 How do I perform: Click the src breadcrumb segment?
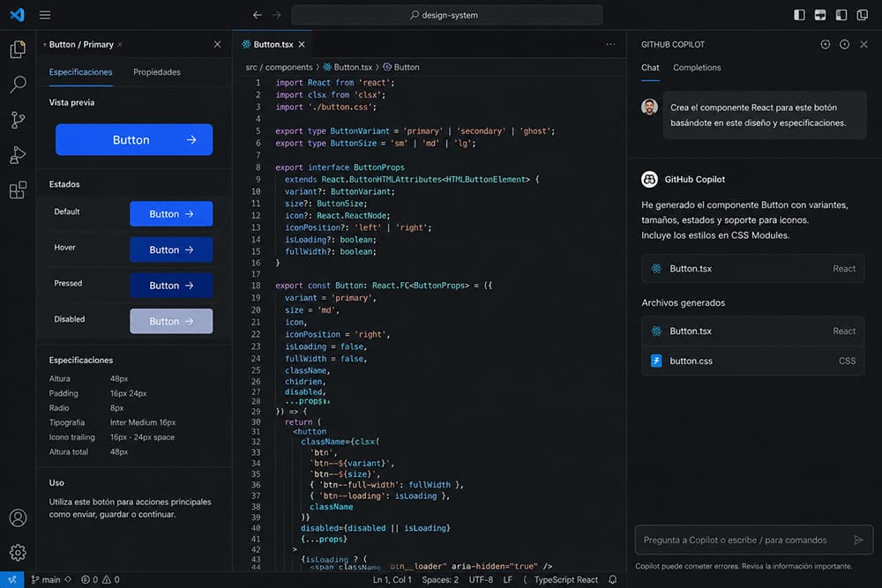point(251,67)
